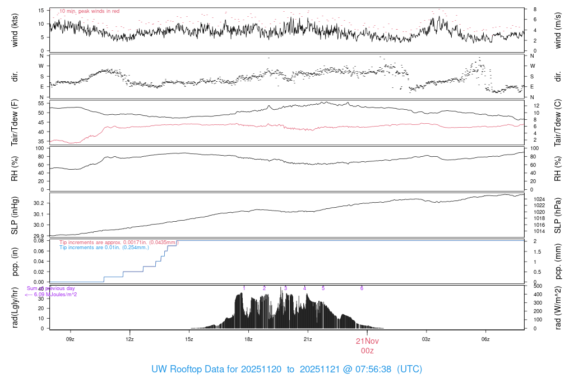Click the 06z time axis label
Viewport: 574px width, 392px height.
click(485, 339)
